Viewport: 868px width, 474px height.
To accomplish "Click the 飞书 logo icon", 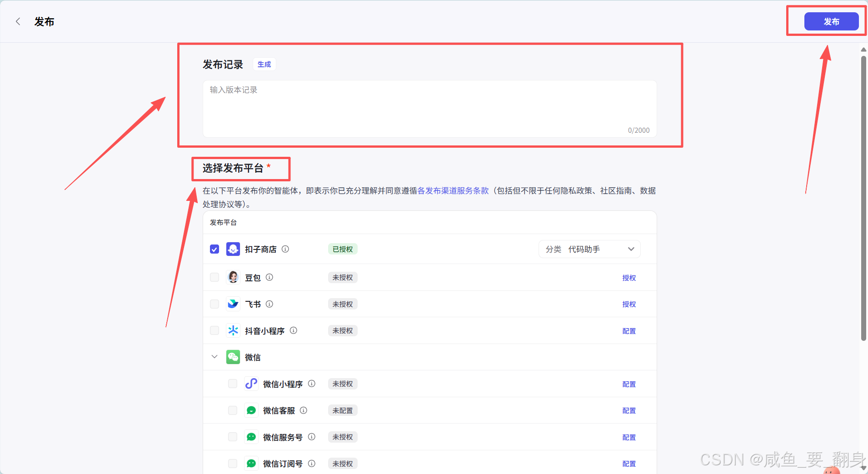I will (x=233, y=304).
